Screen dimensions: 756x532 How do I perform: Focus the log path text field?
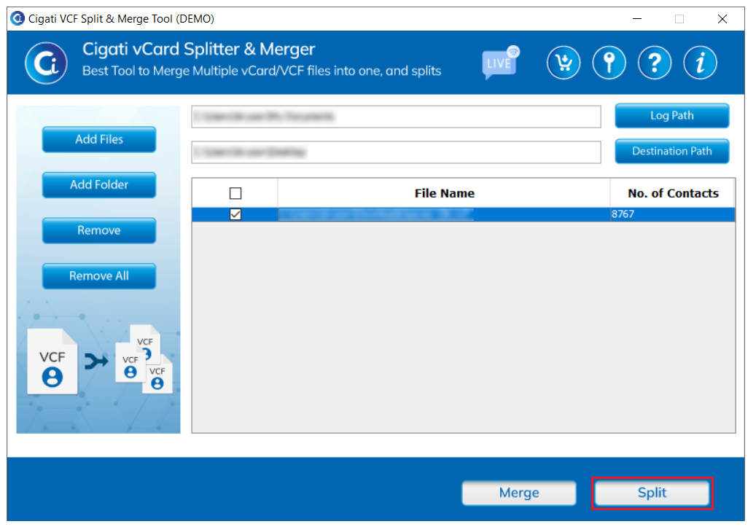pos(396,117)
